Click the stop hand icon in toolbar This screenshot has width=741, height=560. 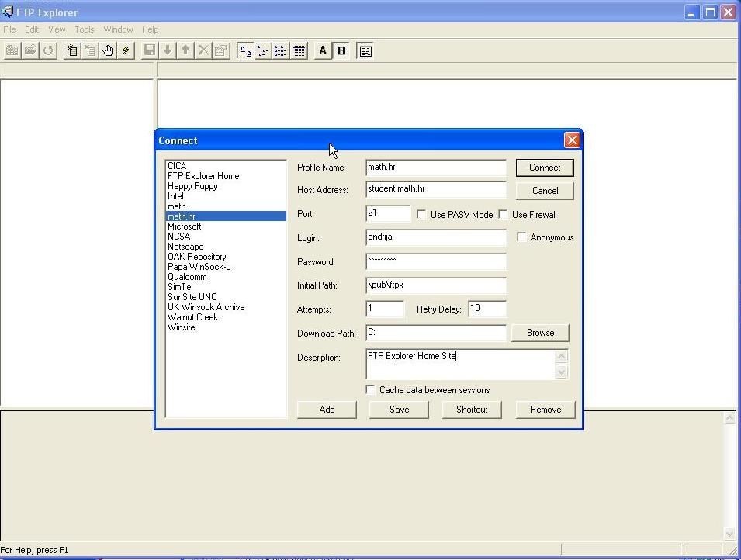(x=108, y=50)
